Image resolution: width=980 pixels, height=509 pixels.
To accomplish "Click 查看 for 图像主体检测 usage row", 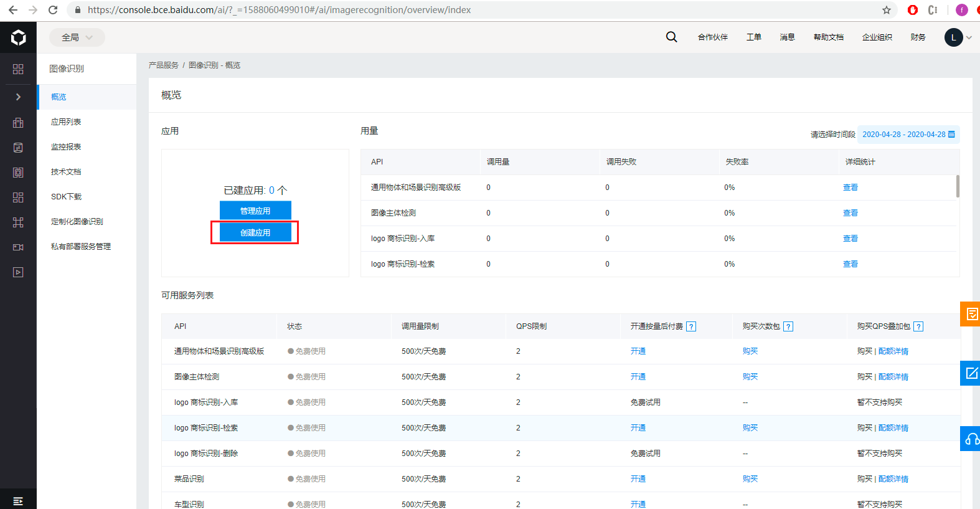I will (x=850, y=213).
